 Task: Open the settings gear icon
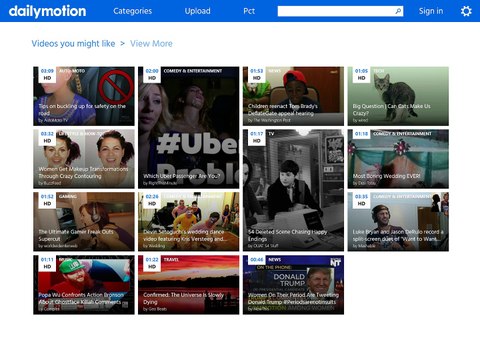466,11
